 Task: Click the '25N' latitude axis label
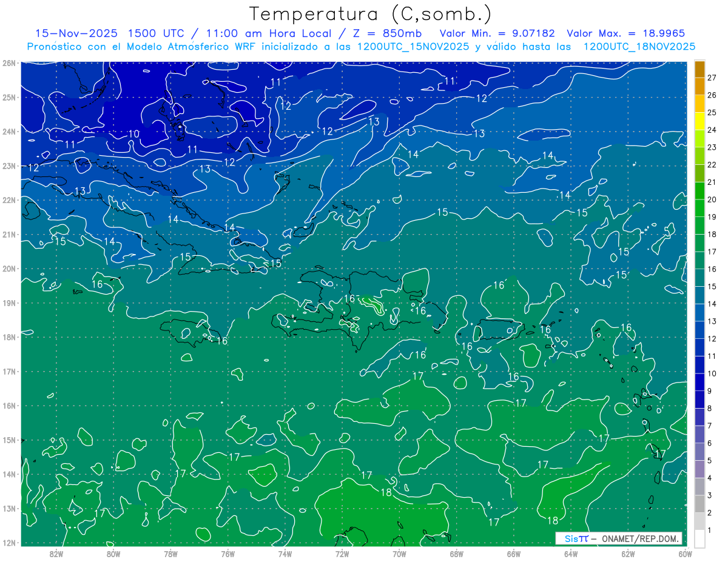click(x=8, y=97)
